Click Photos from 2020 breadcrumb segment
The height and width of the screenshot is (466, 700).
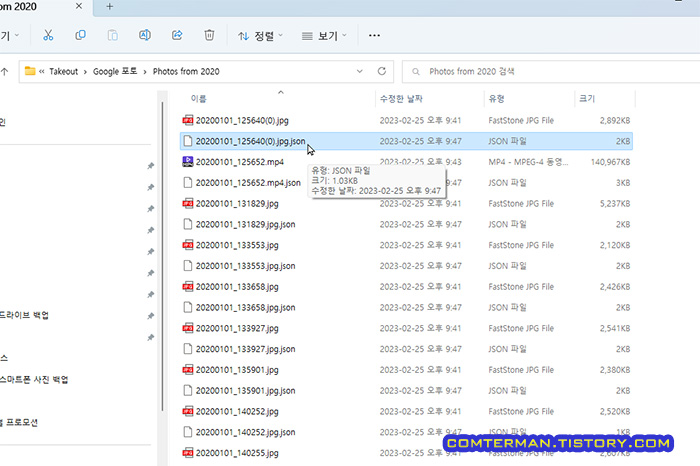tap(186, 71)
